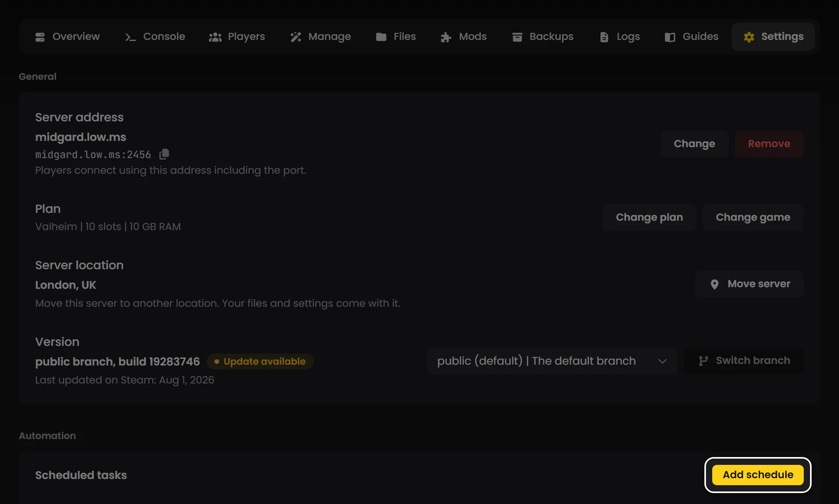Viewport: 839px width, 504px height.
Task: Click the Backups archive box icon
Action: 517,37
